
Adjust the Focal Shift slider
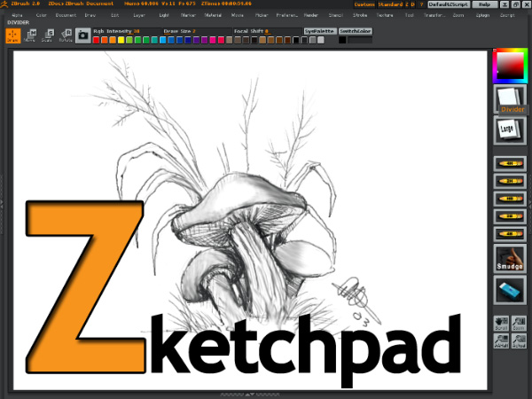pos(267,31)
